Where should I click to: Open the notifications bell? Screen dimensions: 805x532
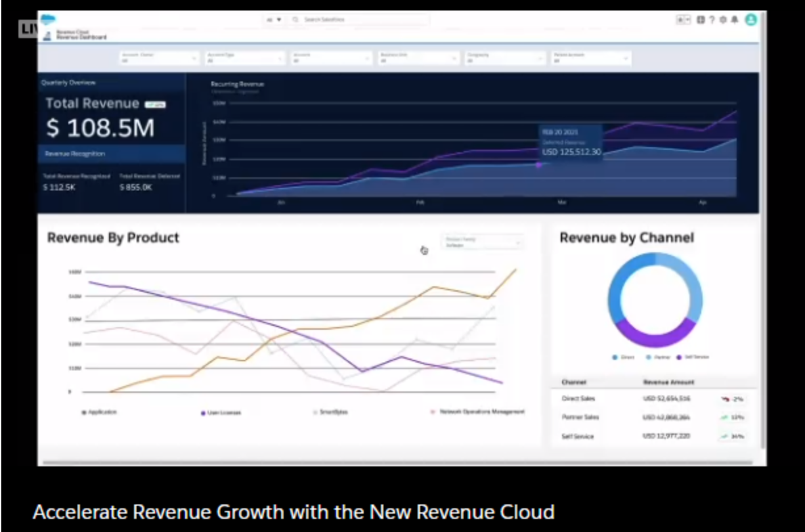[734, 20]
